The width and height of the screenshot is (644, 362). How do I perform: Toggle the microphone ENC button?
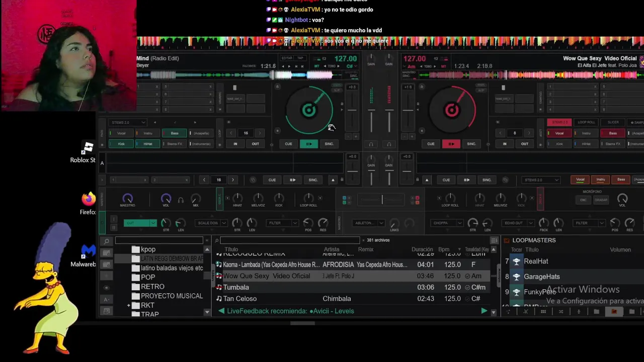(584, 200)
